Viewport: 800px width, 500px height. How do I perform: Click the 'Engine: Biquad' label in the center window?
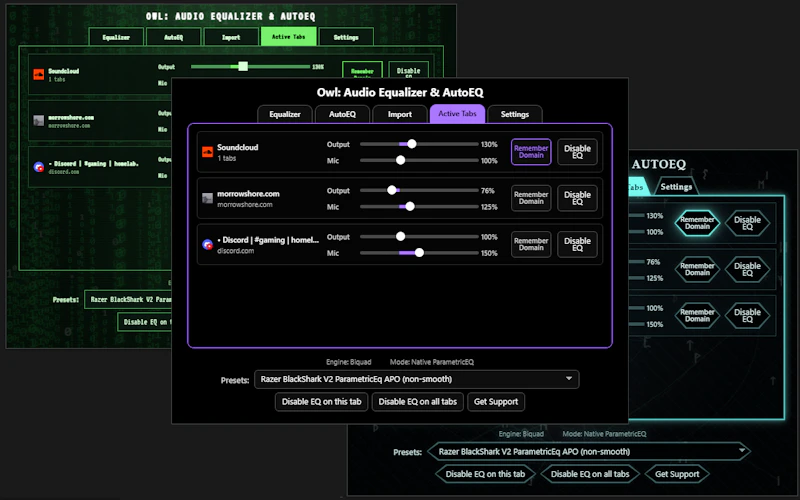coord(348,362)
